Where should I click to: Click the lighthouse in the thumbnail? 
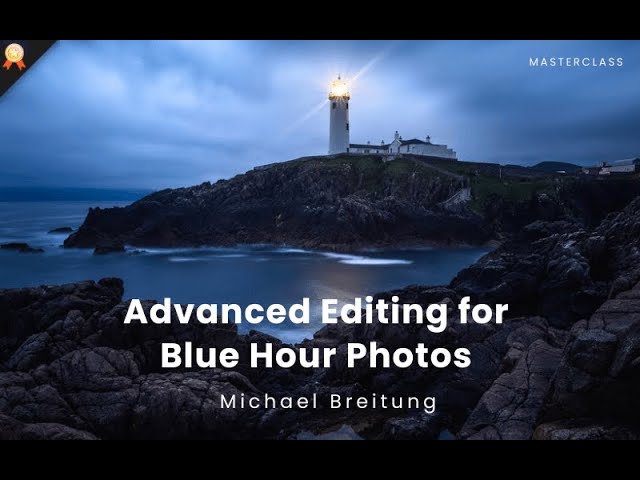(339, 115)
